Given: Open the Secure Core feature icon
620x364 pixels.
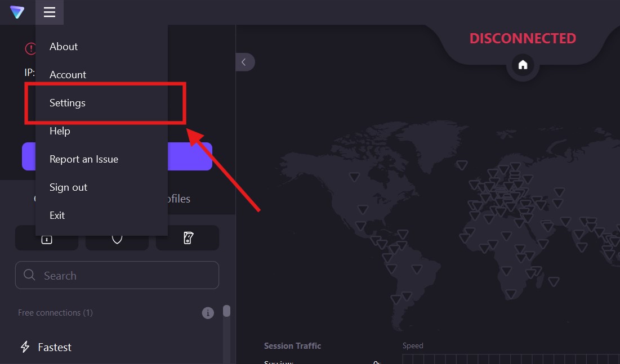Looking at the screenshot, I should [47, 240].
